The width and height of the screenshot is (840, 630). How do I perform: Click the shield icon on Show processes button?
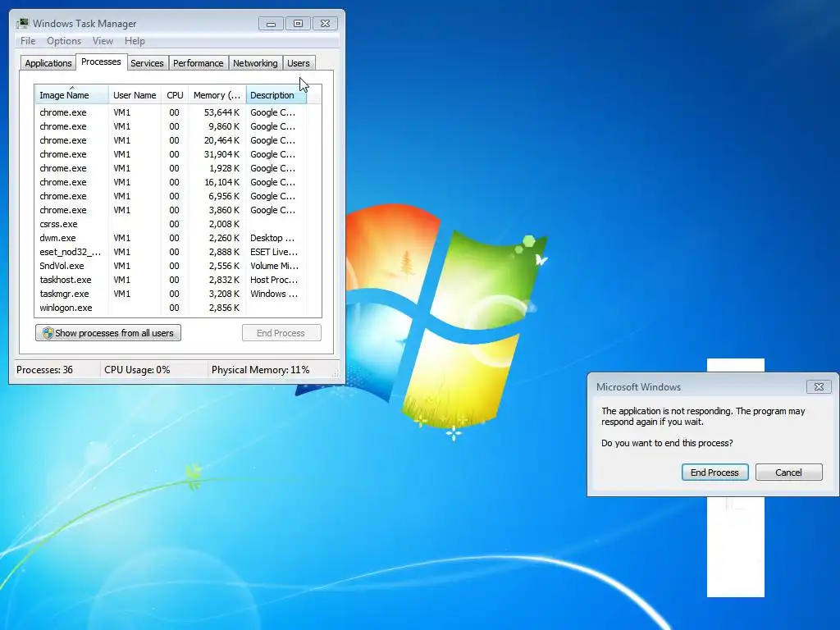coord(48,333)
